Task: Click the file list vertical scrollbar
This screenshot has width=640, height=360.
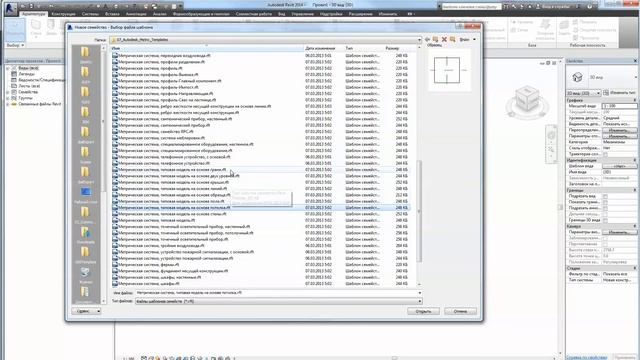Action: pyautogui.click(x=419, y=211)
